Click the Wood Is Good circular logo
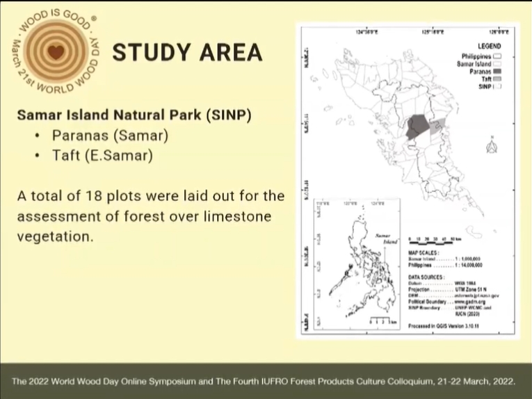 [56, 51]
